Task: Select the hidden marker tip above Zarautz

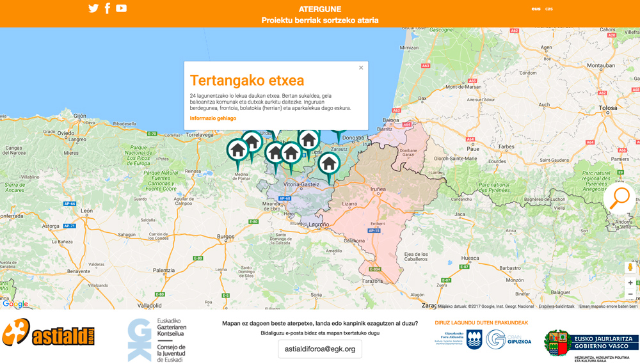Action: pos(339,136)
